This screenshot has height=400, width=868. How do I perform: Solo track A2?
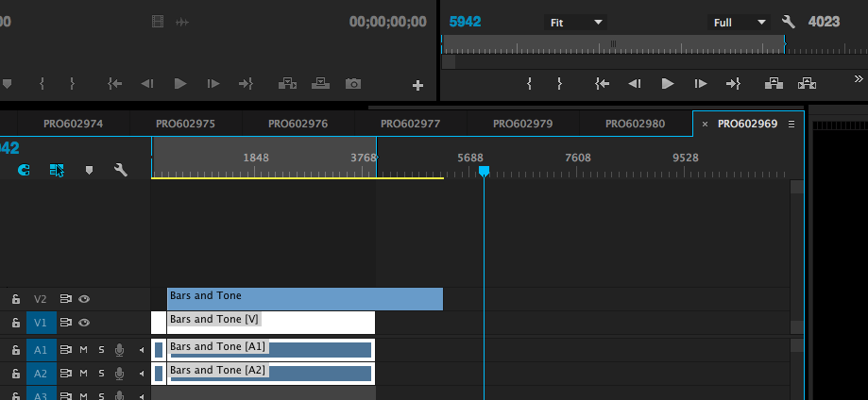pos(101,374)
